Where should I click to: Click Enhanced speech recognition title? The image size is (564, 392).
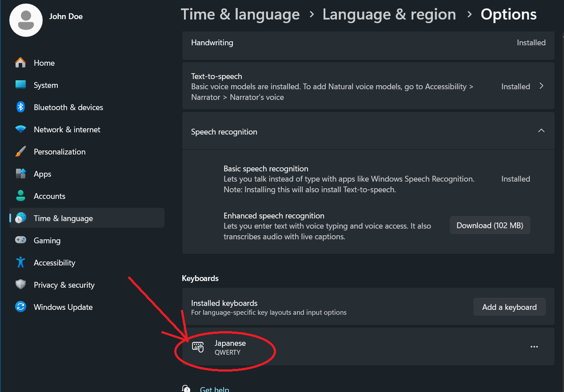coord(274,216)
